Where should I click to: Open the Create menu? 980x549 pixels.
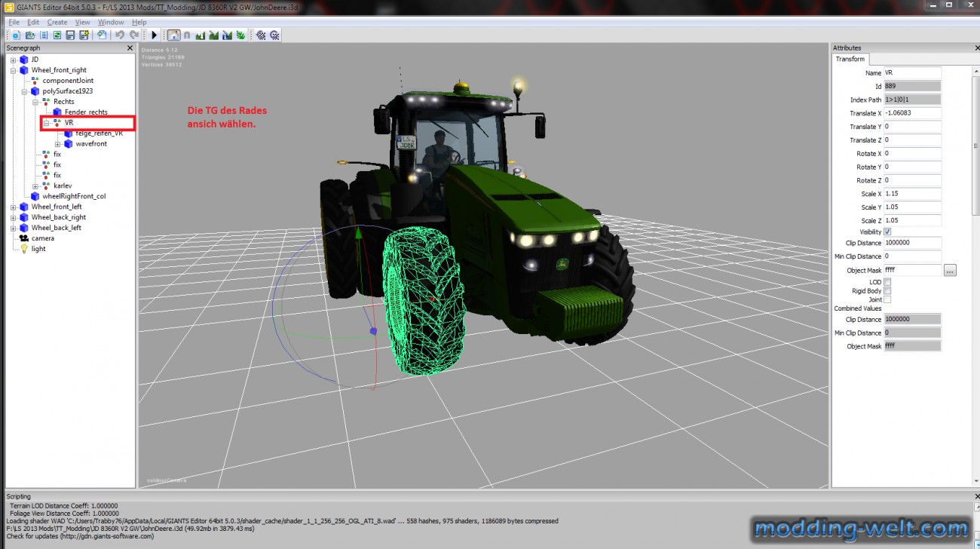pyautogui.click(x=57, y=22)
